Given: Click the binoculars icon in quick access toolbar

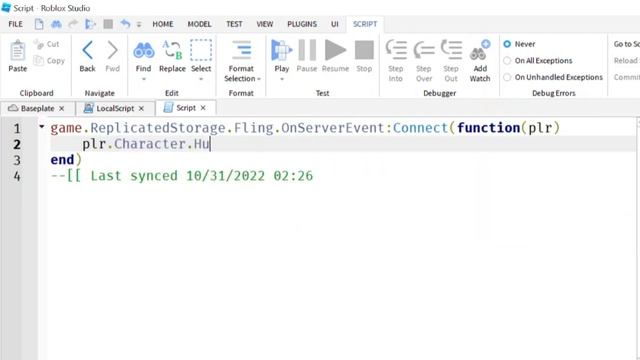Looking at the screenshot, I should (56, 24).
